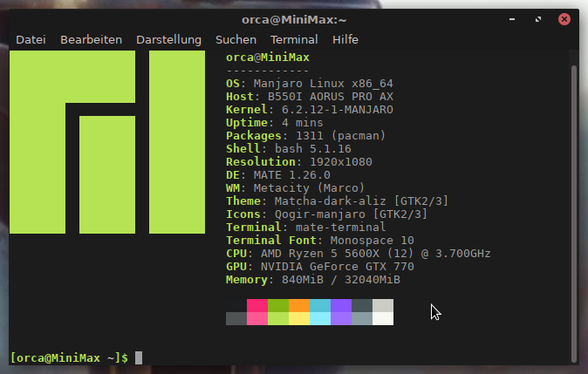Click the Terminal line mate-terminal

point(305,227)
